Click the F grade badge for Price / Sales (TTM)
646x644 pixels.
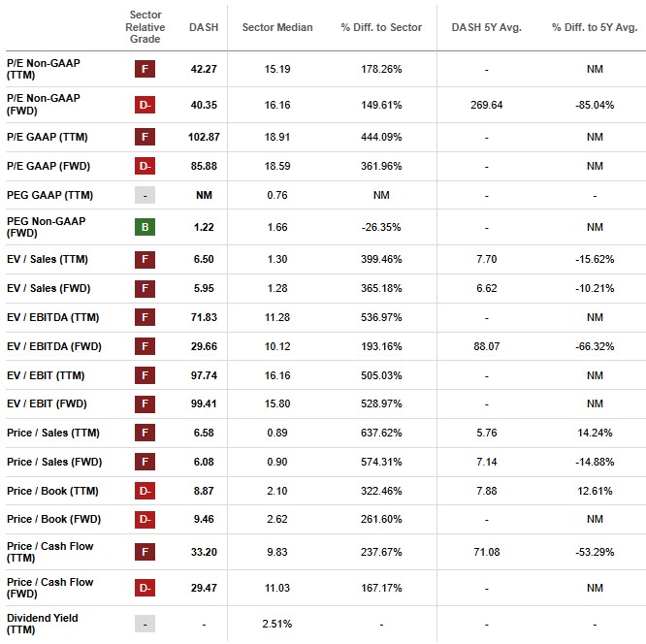(x=145, y=433)
